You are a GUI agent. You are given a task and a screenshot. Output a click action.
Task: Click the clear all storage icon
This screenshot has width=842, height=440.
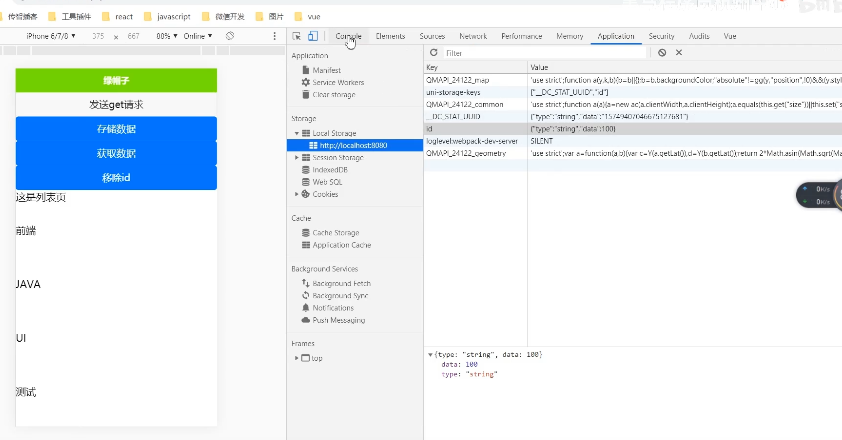[x=662, y=53]
